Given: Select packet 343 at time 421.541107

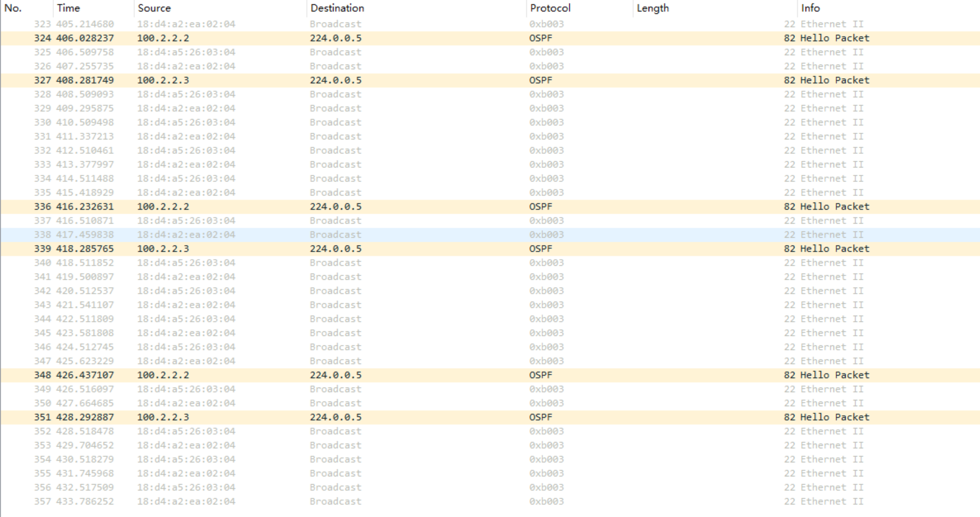Looking at the screenshot, I should [490, 305].
